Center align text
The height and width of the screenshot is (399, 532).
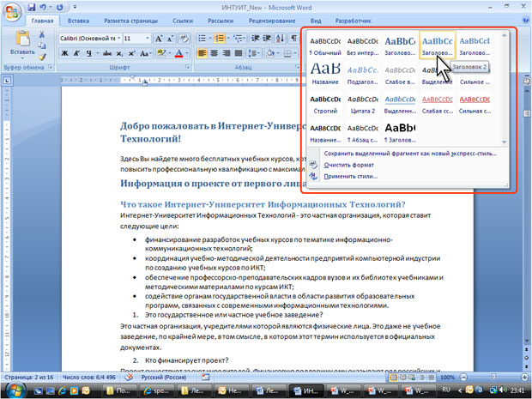pos(214,53)
